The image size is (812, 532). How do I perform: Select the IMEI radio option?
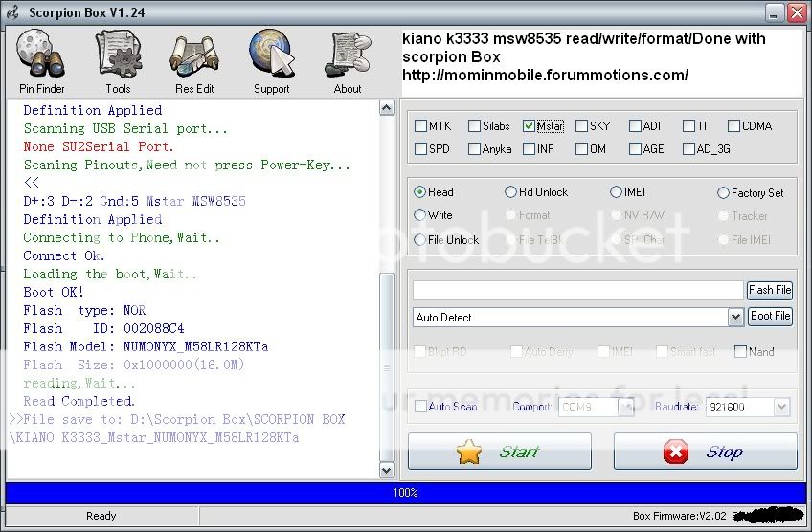tap(616, 192)
